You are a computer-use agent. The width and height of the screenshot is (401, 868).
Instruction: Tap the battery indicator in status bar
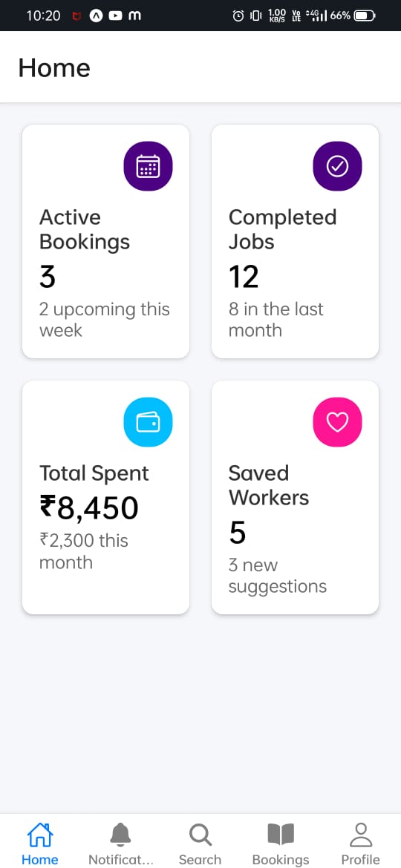click(x=365, y=16)
